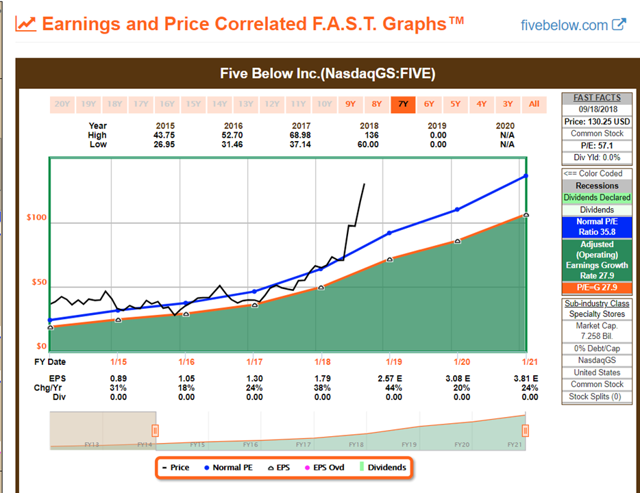Screen dimensions: 640x493
Task: Select the 12Y time range tab
Action: click(x=272, y=104)
